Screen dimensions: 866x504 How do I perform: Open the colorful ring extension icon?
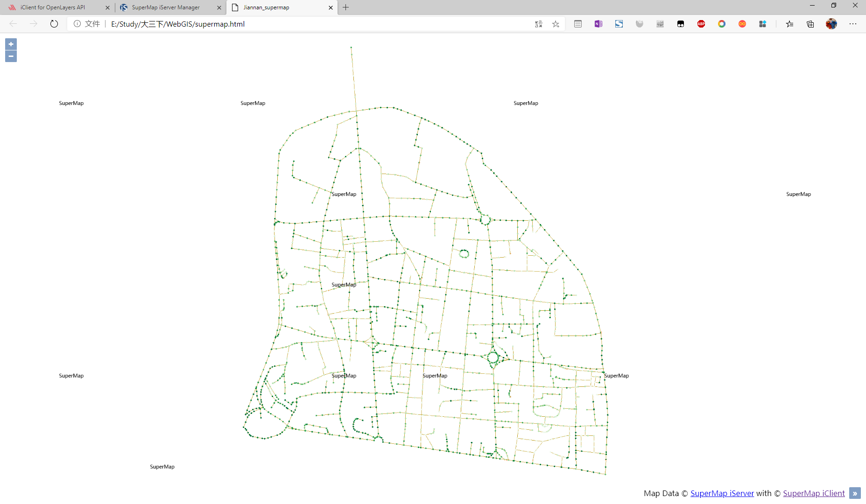point(722,24)
